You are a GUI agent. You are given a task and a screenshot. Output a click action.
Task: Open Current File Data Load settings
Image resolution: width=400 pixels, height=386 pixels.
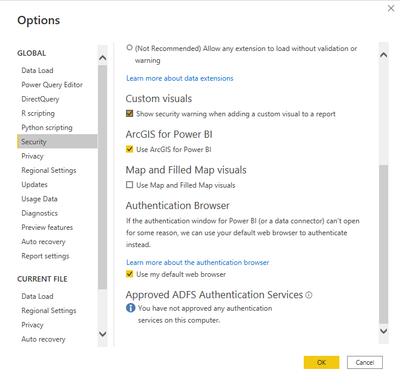[x=37, y=296]
